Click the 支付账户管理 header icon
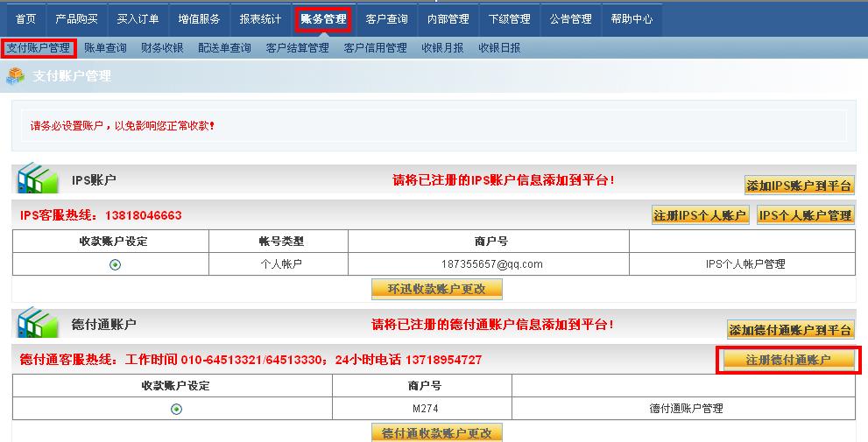Image resolution: width=868 pixels, height=442 pixels. pyautogui.click(x=16, y=76)
